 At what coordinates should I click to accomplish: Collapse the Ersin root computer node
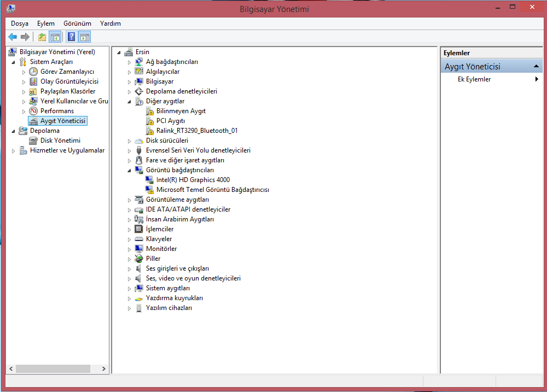119,52
